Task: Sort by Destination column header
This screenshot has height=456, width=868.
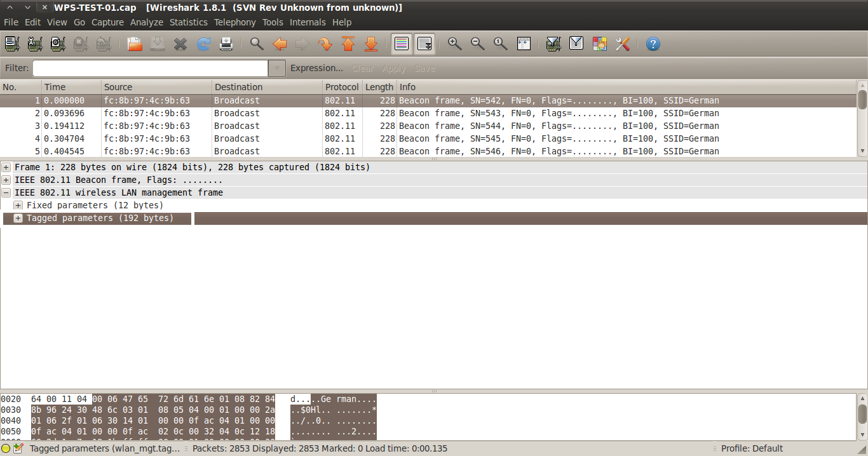Action: point(268,87)
